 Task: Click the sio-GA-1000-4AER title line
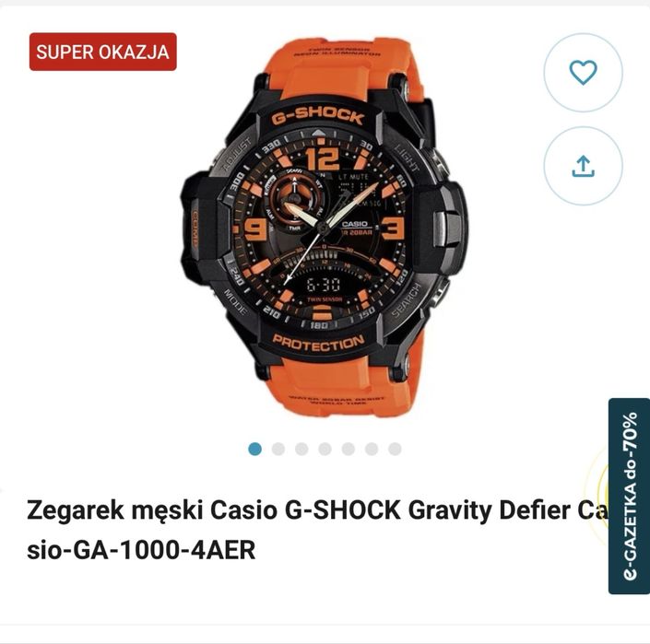[141, 550]
